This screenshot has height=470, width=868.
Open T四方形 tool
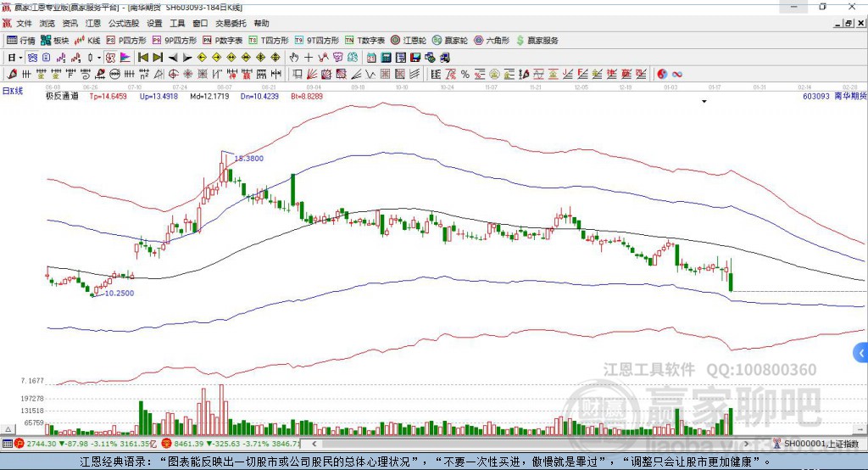click(269, 41)
